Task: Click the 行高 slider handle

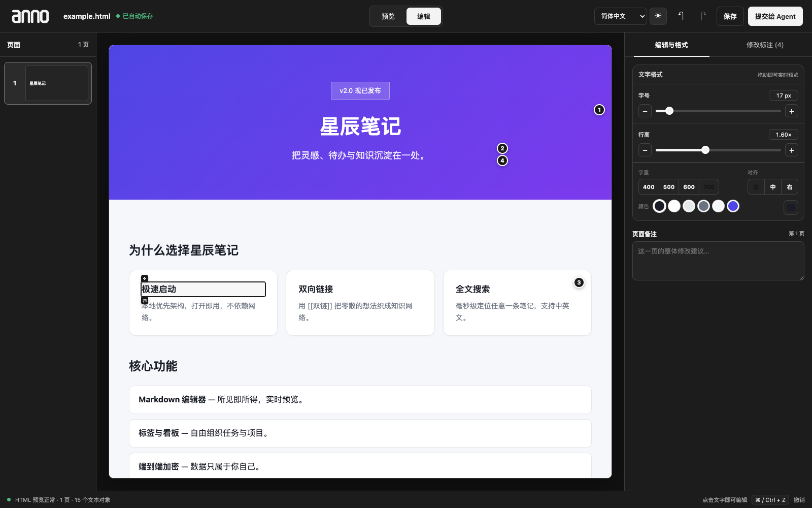Action: 705,150
